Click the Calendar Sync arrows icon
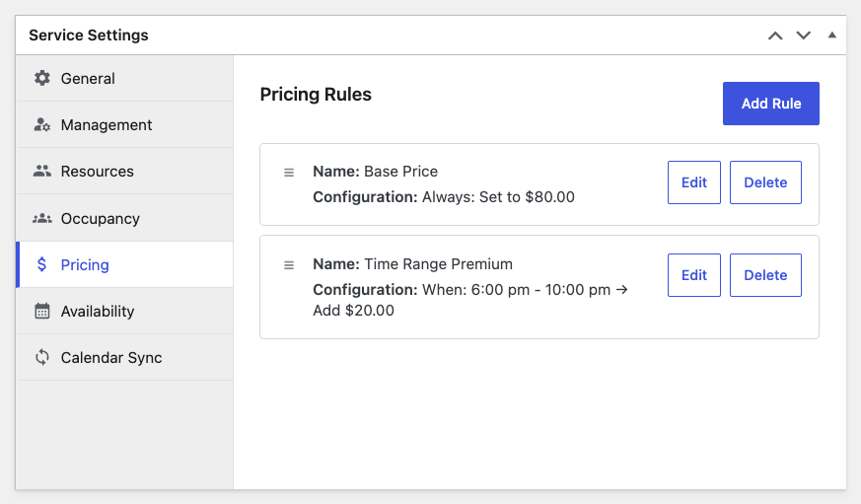The height and width of the screenshot is (504, 861). [41, 358]
